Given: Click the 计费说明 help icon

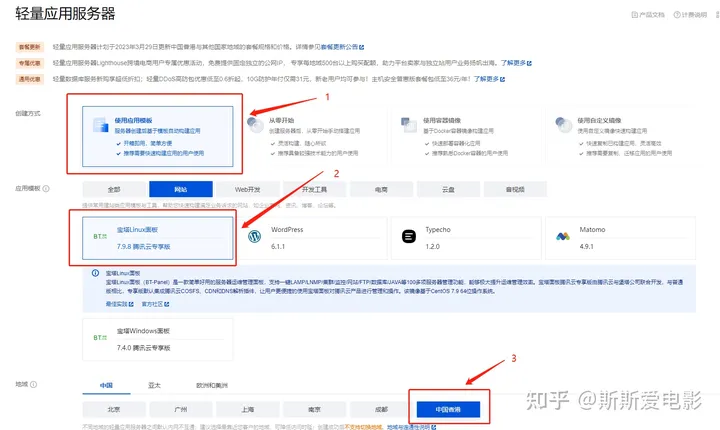Looking at the screenshot, I should pos(677,15).
